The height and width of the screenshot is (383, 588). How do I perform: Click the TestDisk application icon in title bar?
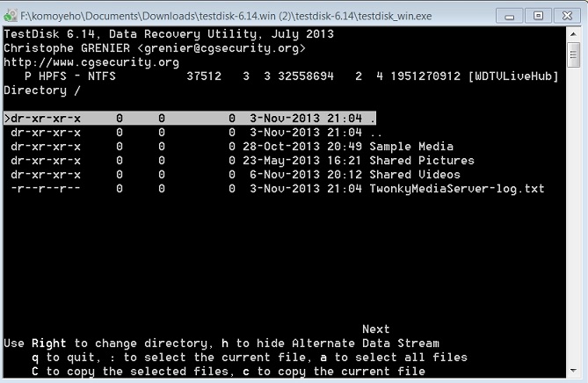point(11,16)
